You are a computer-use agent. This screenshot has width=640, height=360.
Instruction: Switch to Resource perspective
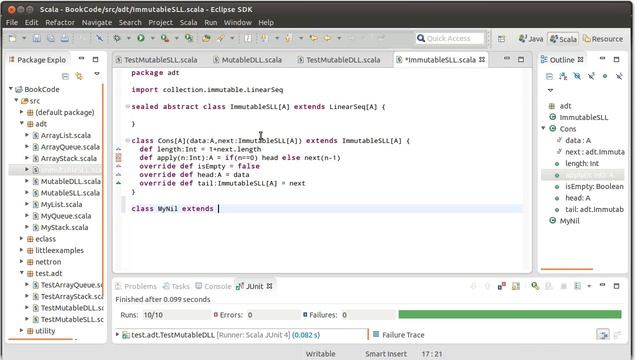(603, 39)
